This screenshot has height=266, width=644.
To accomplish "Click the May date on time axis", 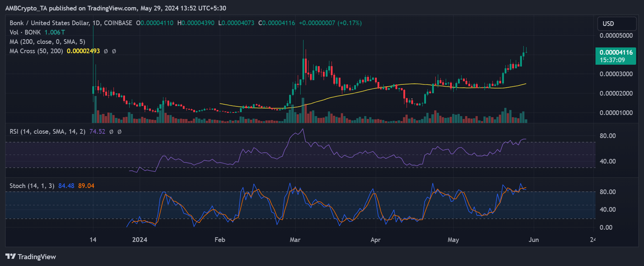I will pos(453,240).
